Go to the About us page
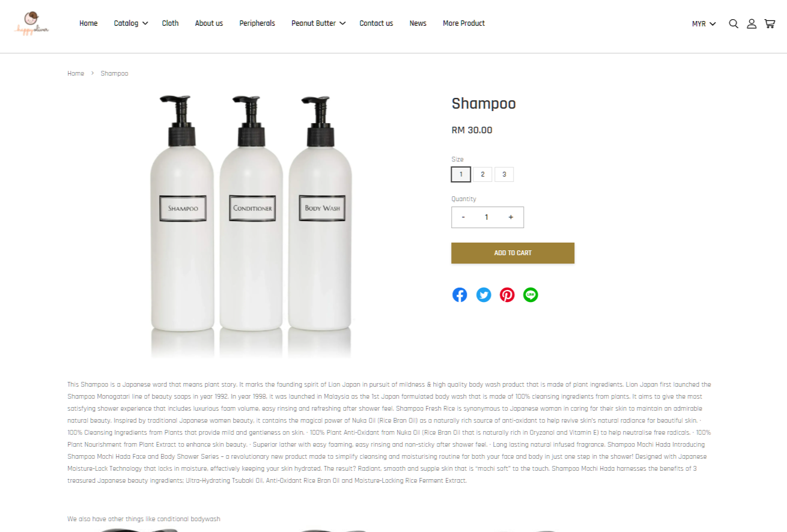This screenshot has height=532, width=787. pyautogui.click(x=208, y=23)
